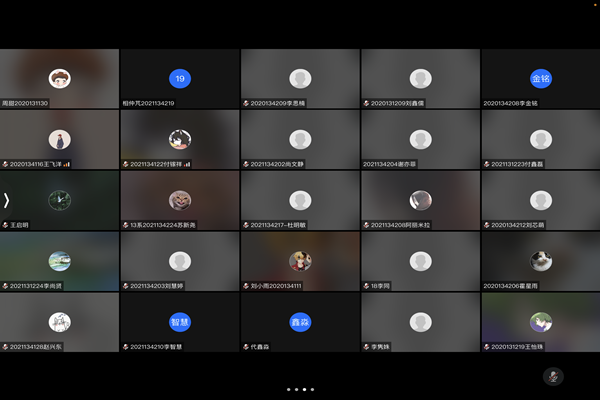Click the left arrow to show previous page

(6, 200)
